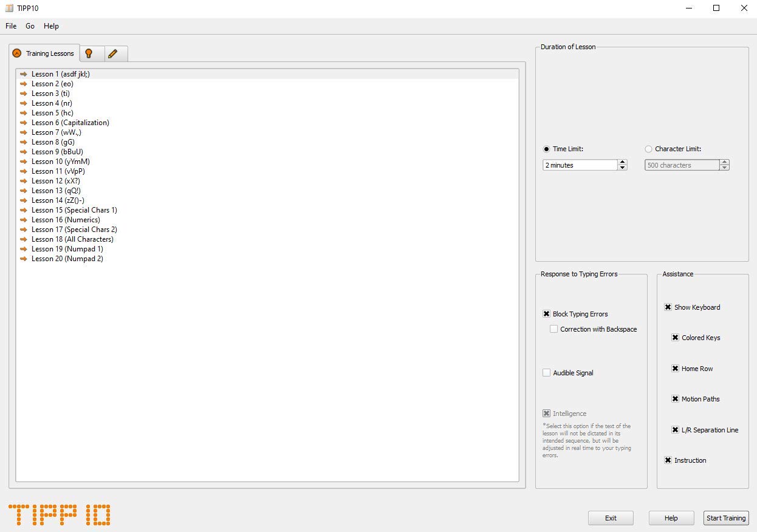Image resolution: width=757 pixels, height=532 pixels.
Task: Select Lesson 15 (Special Chars 1)
Action: click(x=267, y=210)
